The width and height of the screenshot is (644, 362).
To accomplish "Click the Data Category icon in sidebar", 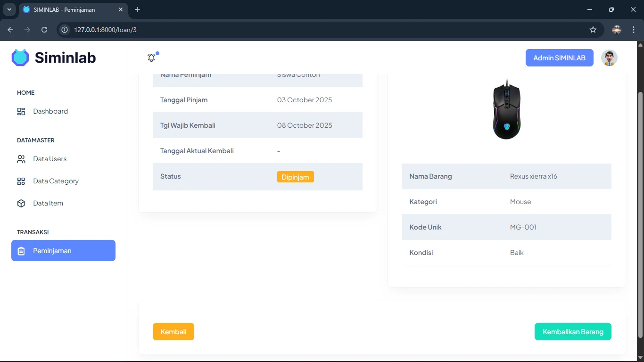I will pyautogui.click(x=21, y=181).
